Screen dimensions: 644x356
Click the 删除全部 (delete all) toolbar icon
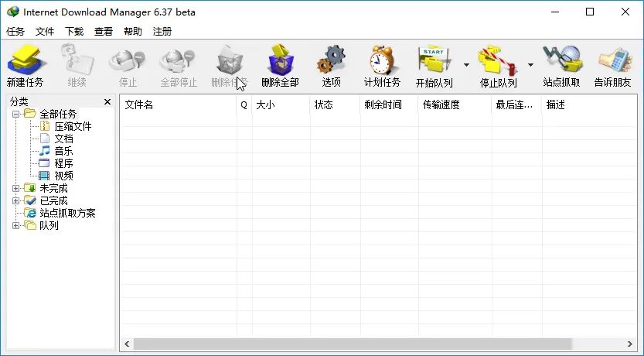click(280, 60)
